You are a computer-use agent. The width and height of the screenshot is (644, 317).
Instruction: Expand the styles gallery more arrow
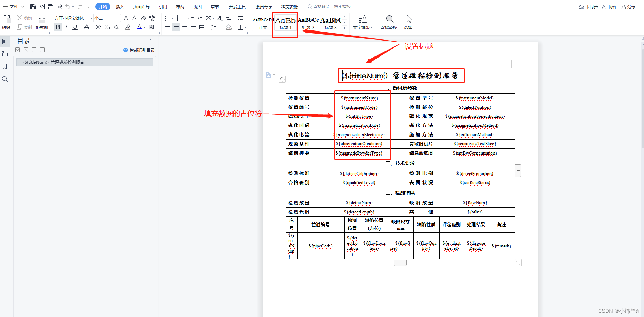344,28
